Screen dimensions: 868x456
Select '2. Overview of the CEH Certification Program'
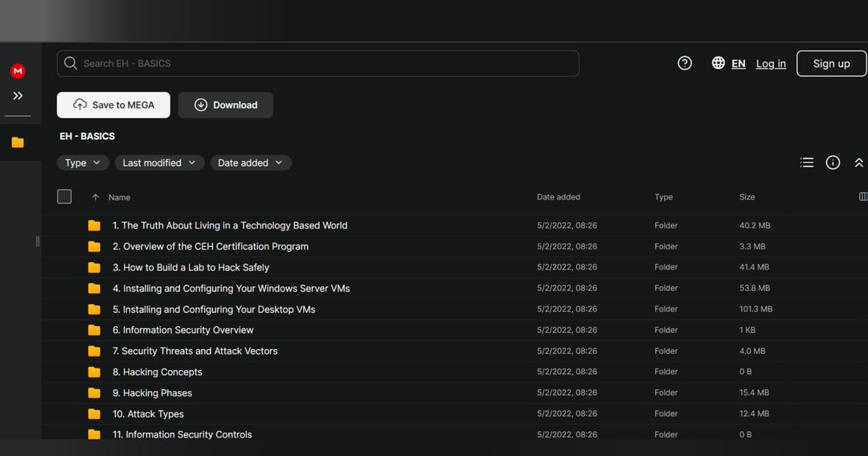(x=211, y=247)
